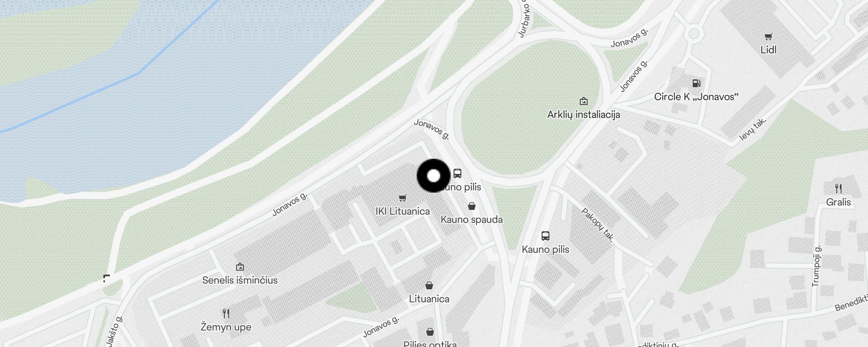Select the Pilies optika shop icon
The height and width of the screenshot is (347, 868).
[430, 332]
